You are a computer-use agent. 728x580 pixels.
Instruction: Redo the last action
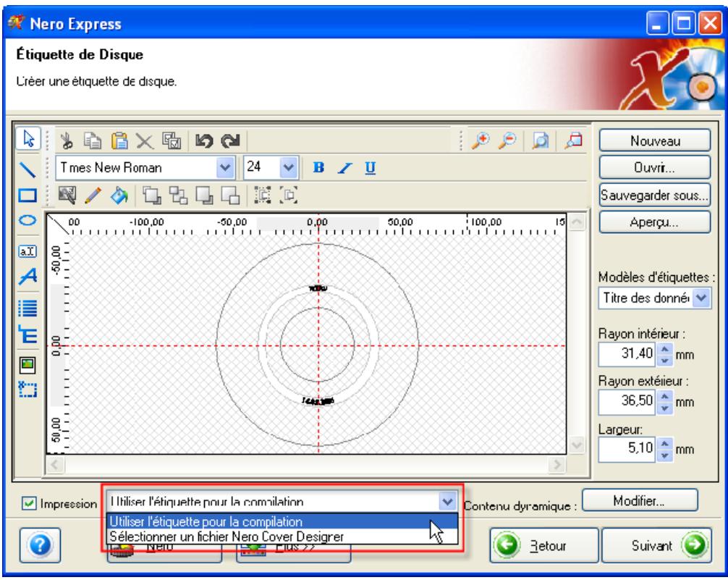point(230,140)
